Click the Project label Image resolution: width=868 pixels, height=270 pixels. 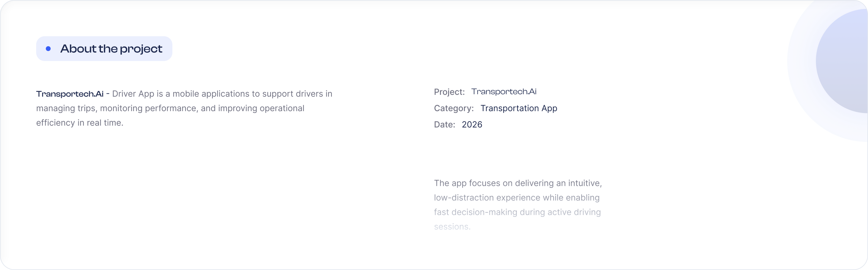[x=449, y=92]
